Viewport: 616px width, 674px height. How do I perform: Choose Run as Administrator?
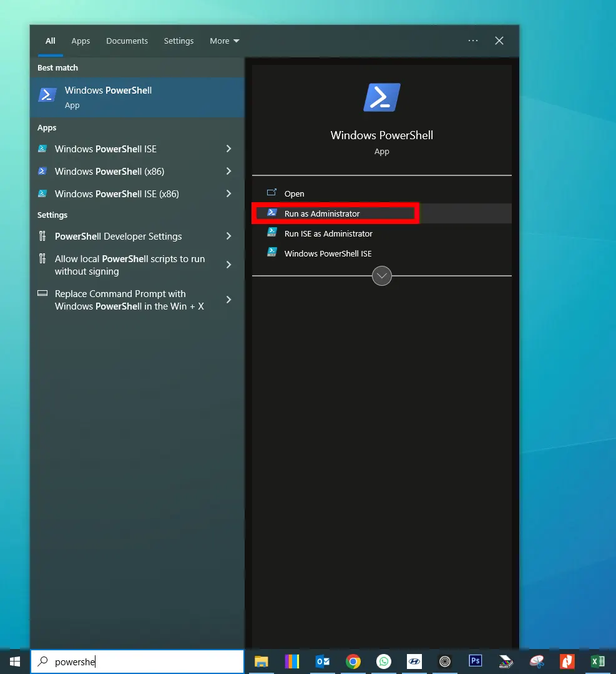382,213
